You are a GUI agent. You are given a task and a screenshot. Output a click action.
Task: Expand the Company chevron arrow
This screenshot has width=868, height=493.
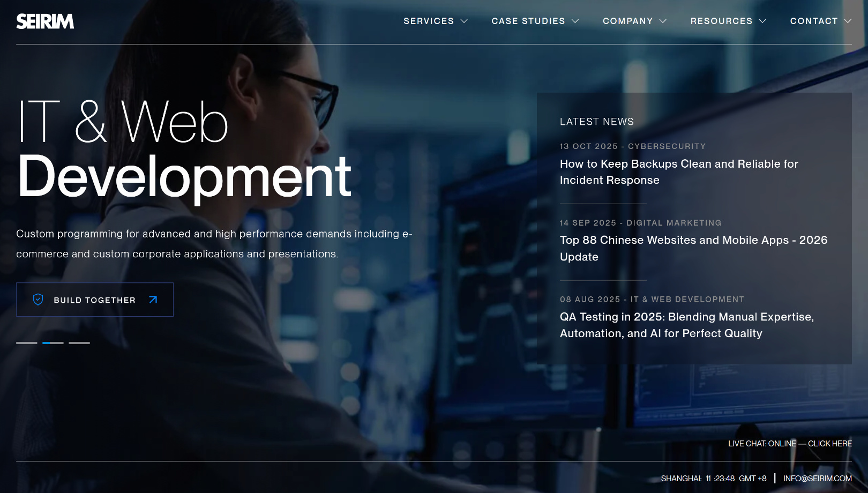point(663,21)
